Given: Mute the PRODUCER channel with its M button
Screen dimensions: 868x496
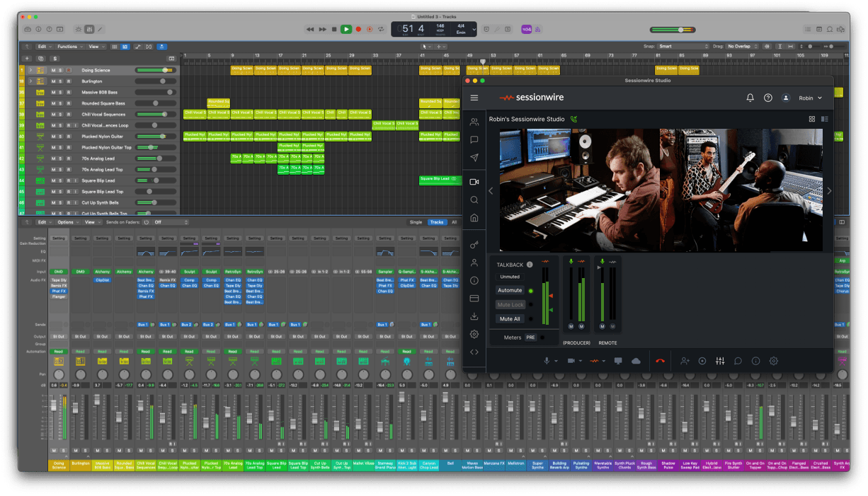Looking at the screenshot, I should pyautogui.click(x=571, y=326).
